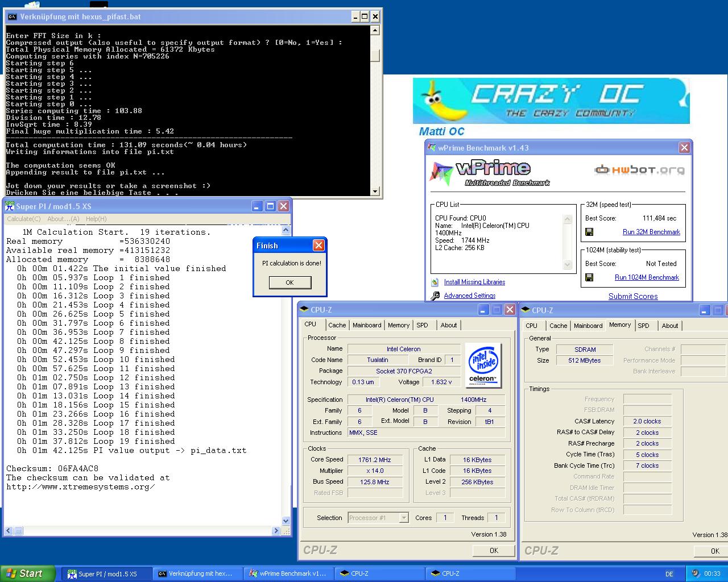This screenshot has width=728, height=582.
Task: Close the Finish dialog
Action: coord(318,246)
